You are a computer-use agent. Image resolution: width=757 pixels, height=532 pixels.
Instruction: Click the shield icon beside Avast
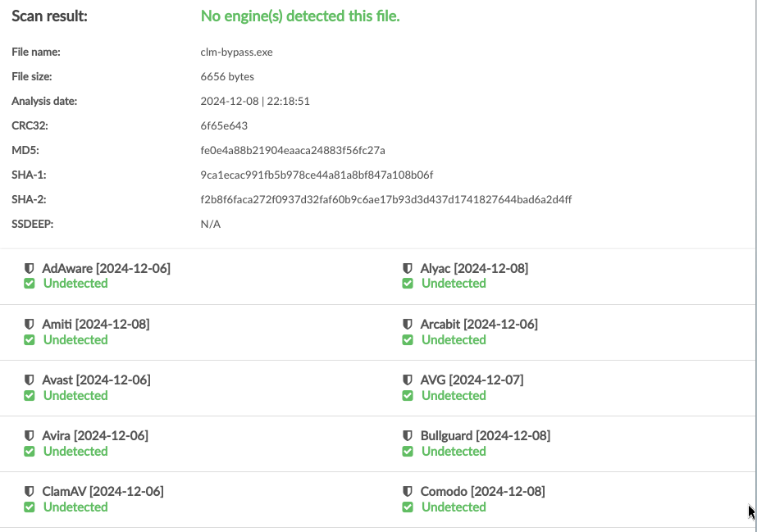tap(29, 380)
